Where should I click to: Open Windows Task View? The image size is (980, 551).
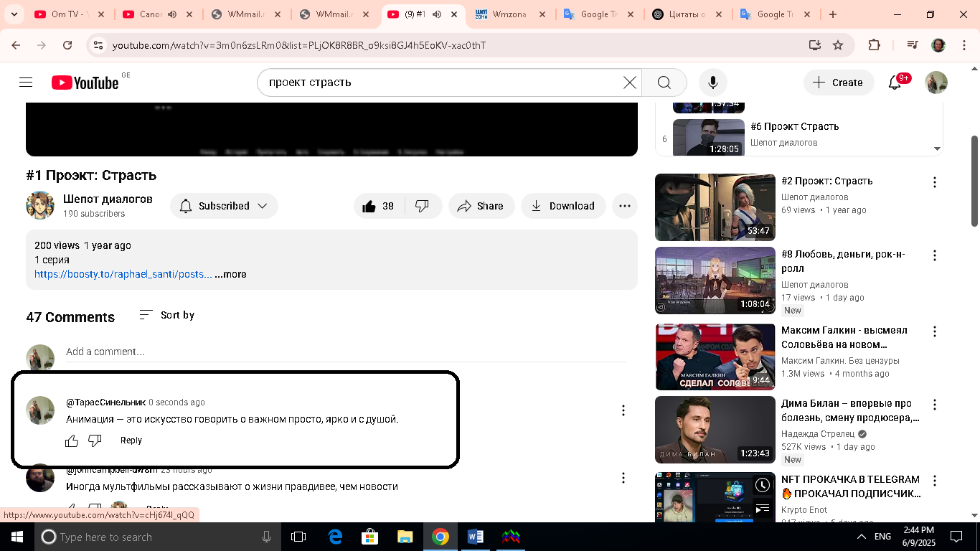(298, 537)
